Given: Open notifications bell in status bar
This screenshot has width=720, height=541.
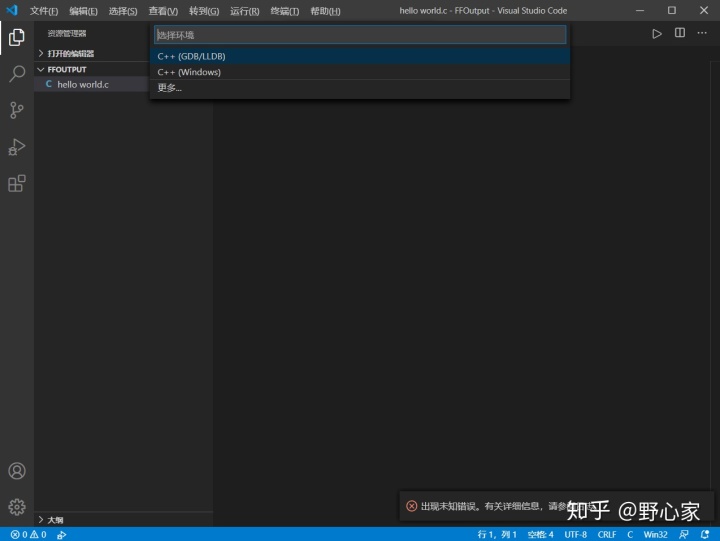Looking at the screenshot, I should click(705, 535).
